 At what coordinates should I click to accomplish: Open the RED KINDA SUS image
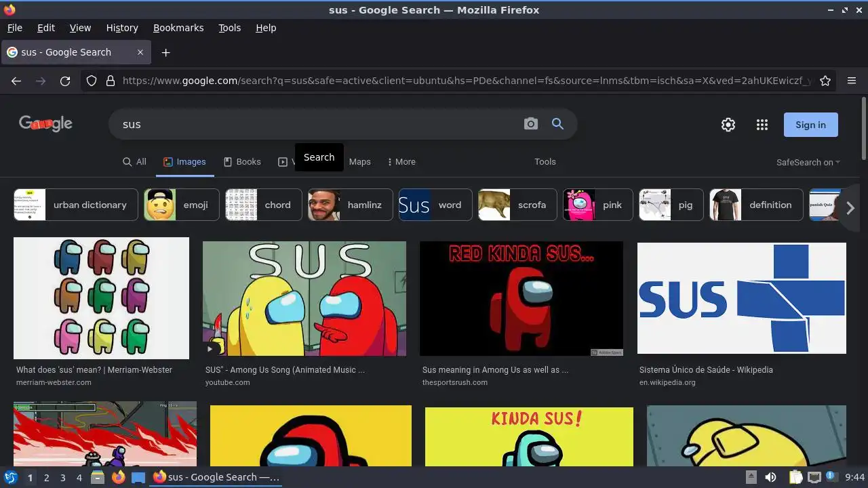(x=521, y=298)
